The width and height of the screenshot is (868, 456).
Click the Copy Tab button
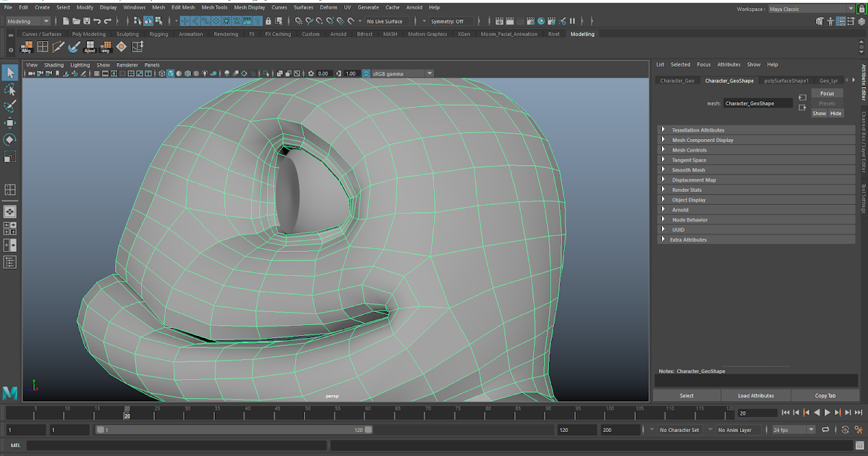tap(825, 396)
